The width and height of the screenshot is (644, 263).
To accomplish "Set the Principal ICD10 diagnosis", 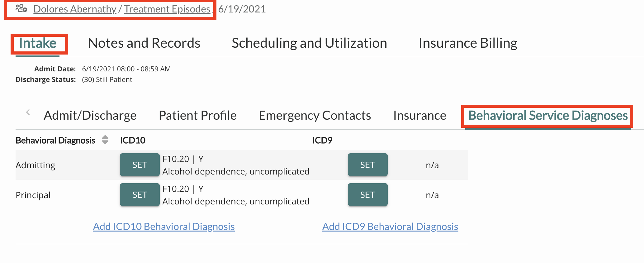I will [x=140, y=194].
